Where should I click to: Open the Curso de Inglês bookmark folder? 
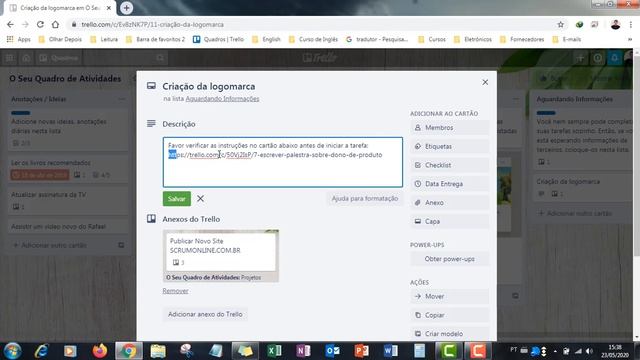tap(313, 39)
